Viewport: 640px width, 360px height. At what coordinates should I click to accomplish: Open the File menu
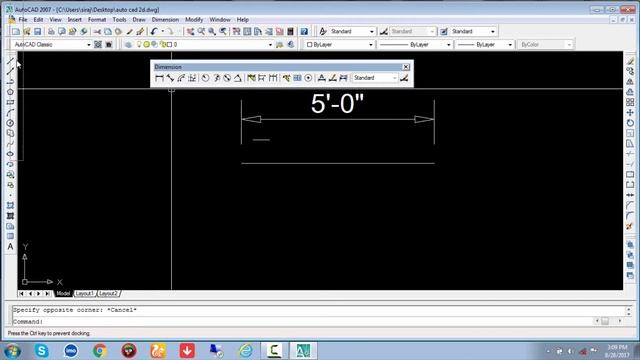23,20
